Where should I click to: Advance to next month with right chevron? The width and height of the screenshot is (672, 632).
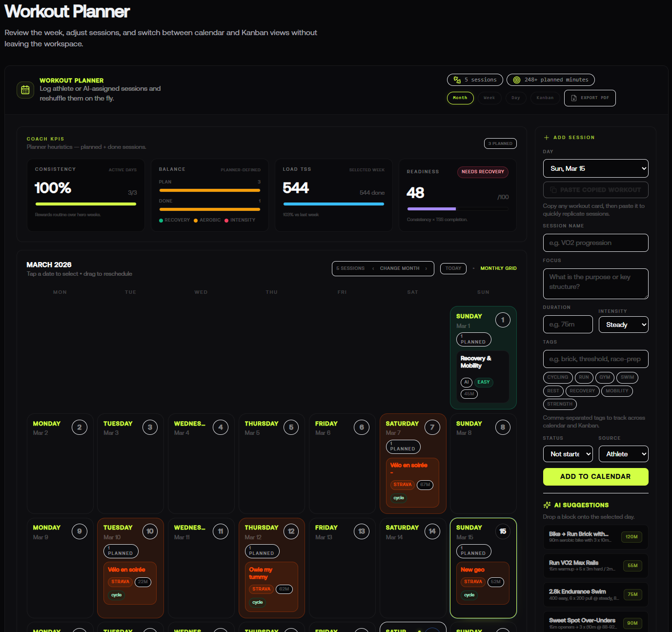[x=426, y=268]
